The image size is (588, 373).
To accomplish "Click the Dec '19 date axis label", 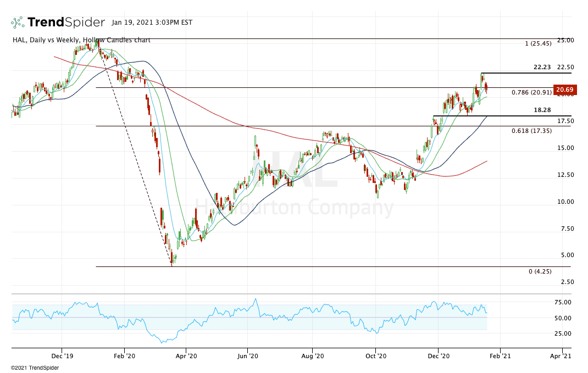I will (62, 356).
